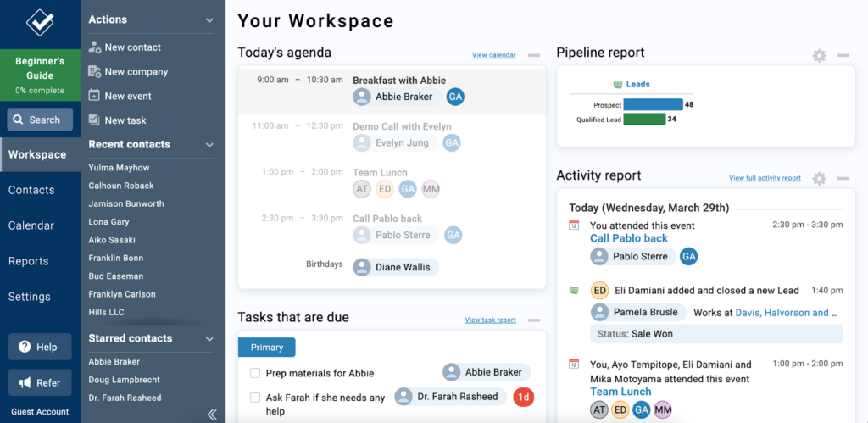Open recent contact Aiko Sasaki
This screenshot has height=423, width=868.
coord(112,240)
